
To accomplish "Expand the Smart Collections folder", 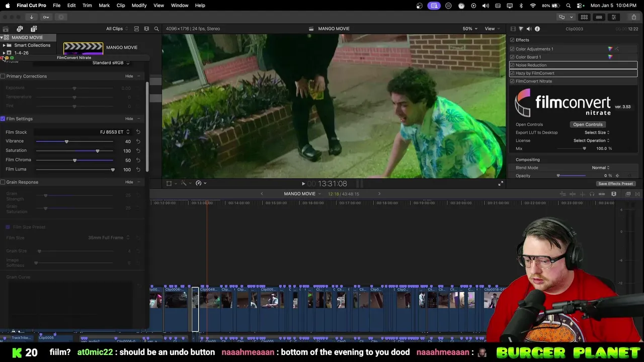I will (4, 45).
